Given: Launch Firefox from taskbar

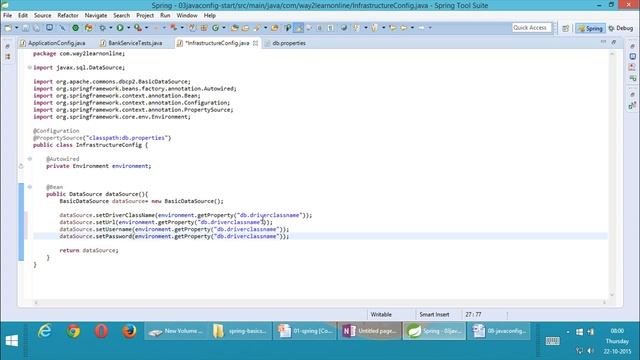Looking at the screenshot, I should pos(129,331).
